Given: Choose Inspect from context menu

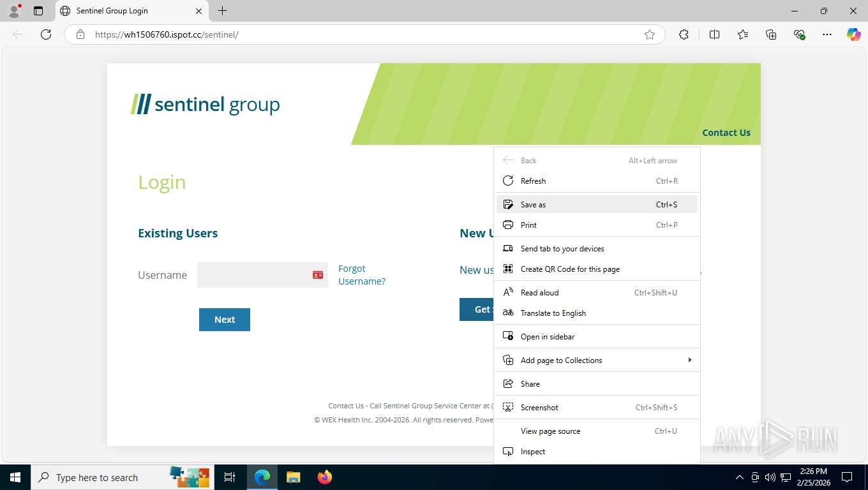Looking at the screenshot, I should point(597,452).
